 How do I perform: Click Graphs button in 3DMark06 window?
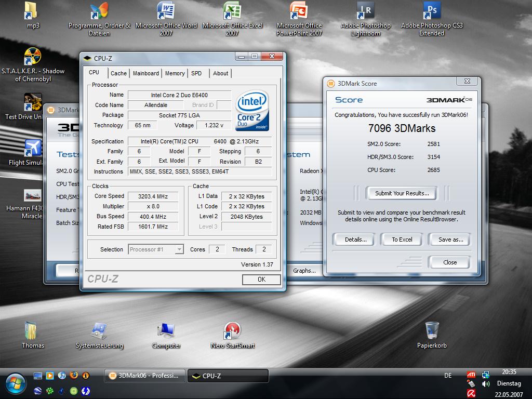point(304,271)
